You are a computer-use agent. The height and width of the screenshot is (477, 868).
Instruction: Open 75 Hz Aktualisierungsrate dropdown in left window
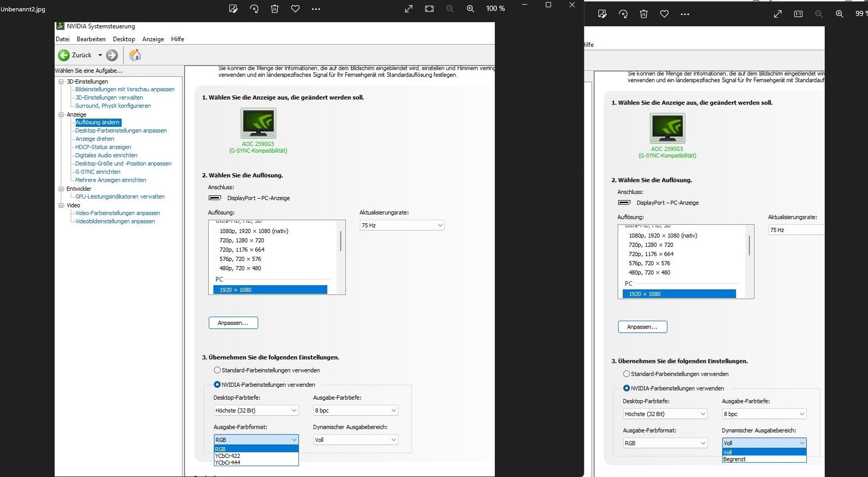402,225
